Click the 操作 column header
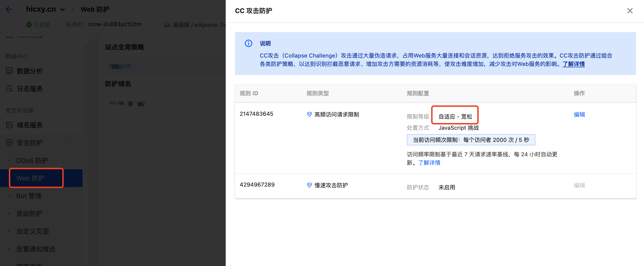The image size is (644, 266). click(x=579, y=93)
